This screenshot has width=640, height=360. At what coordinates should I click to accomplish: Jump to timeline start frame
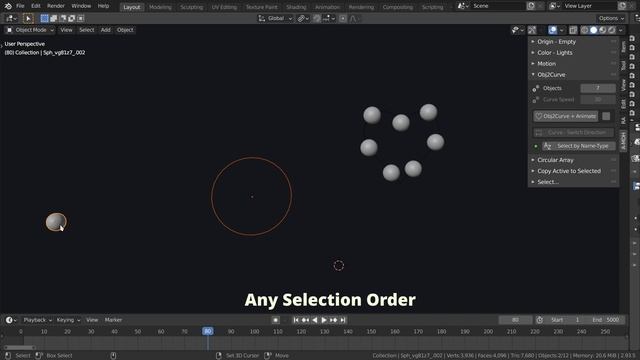coord(296,320)
